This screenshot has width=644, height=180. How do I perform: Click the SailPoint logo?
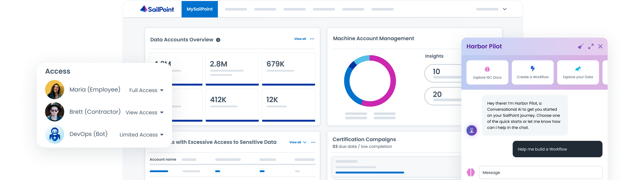[157, 9]
